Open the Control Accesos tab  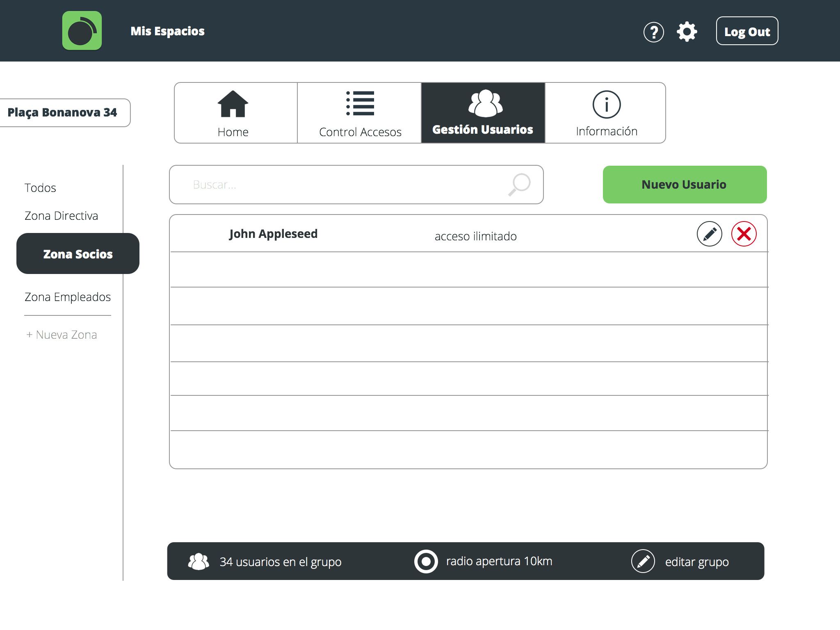359,113
